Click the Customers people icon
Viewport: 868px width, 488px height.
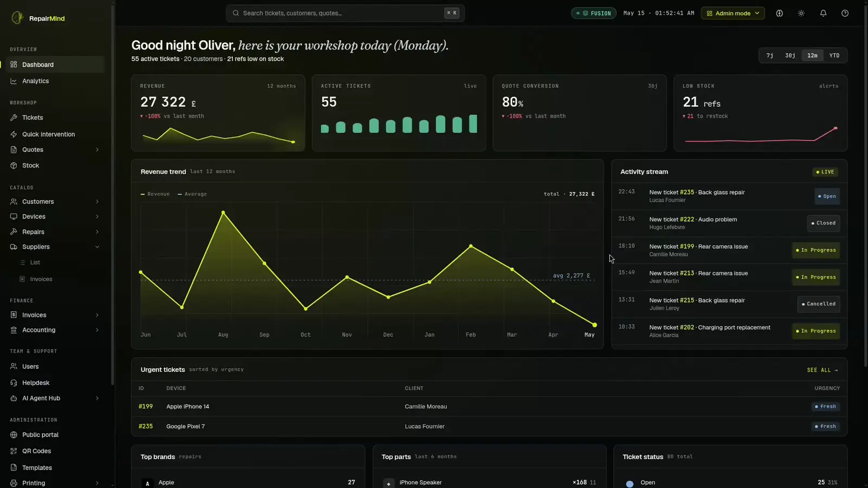coord(14,202)
